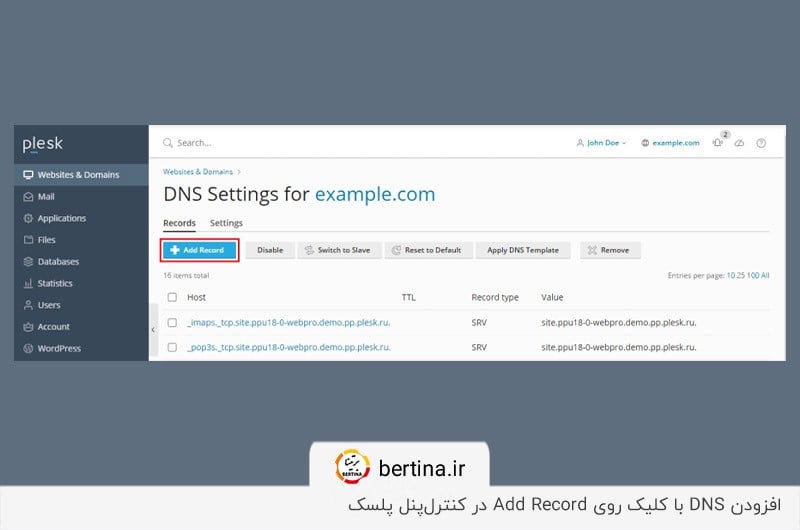Click the Disable button
Image resolution: width=800 pixels, height=530 pixels.
coord(270,250)
